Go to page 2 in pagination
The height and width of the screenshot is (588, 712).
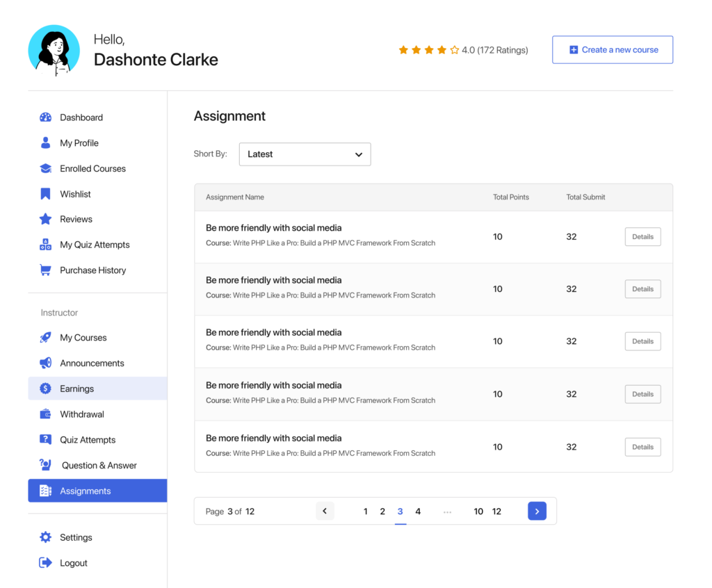tap(382, 512)
